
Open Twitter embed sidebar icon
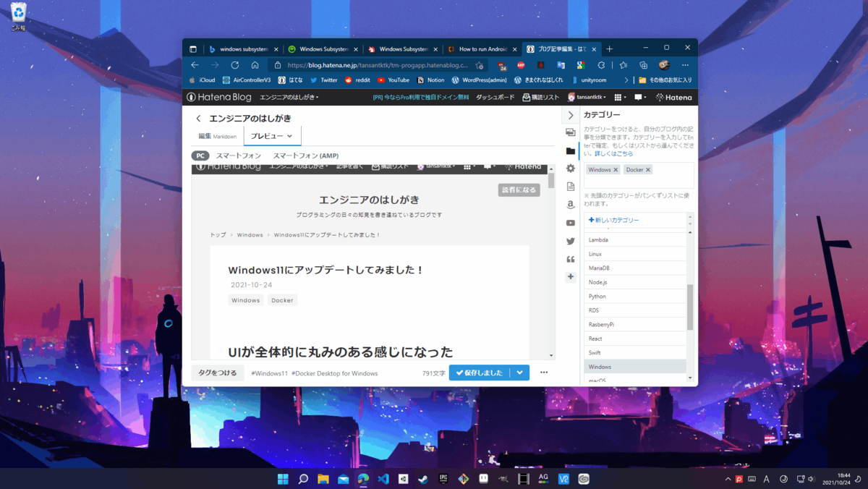click(x=571, y=241)
